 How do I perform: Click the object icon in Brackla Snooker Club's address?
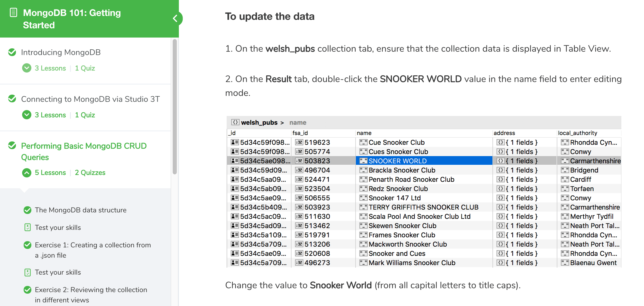click(x=501, y=170)
